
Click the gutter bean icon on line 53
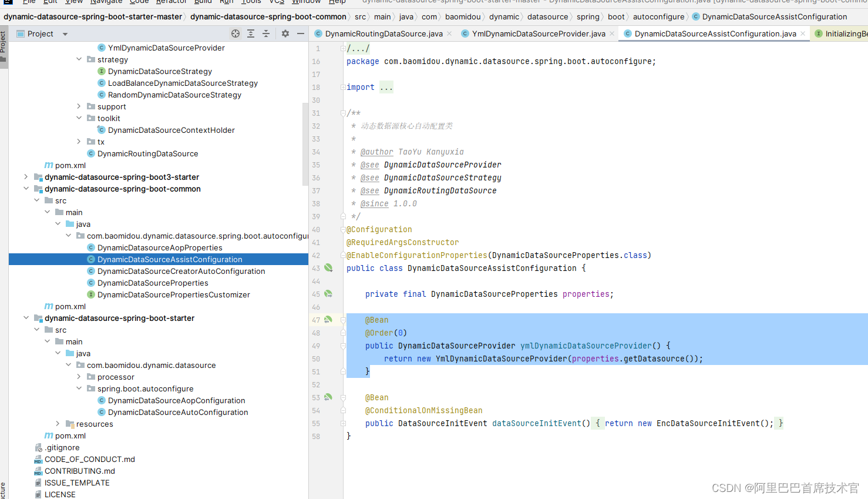(328, 397)
